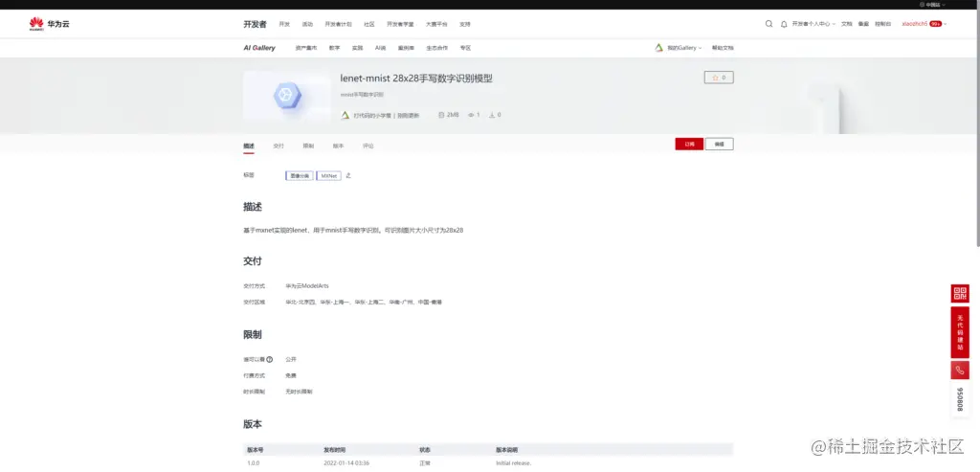The image size is (980, 472).
Task: Open the 活动 menu item
Action: pos(307,24)
